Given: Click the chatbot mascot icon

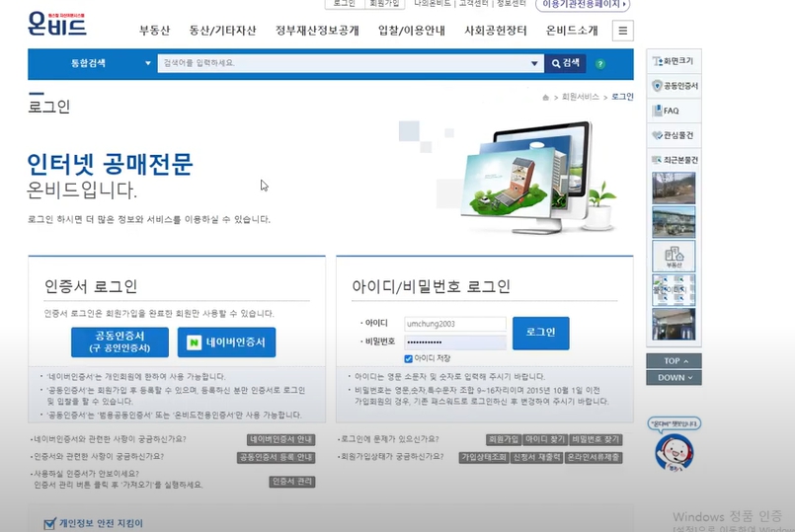Looking at the screenshot, I should (675, 452).
